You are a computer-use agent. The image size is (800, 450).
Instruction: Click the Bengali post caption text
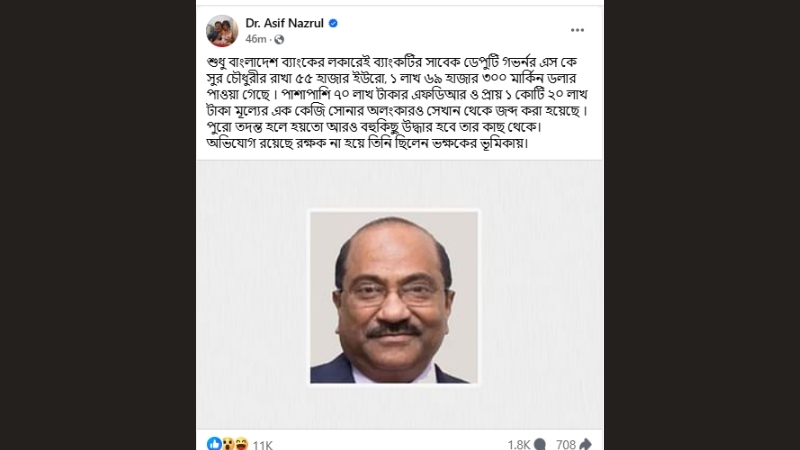point(397,102)
